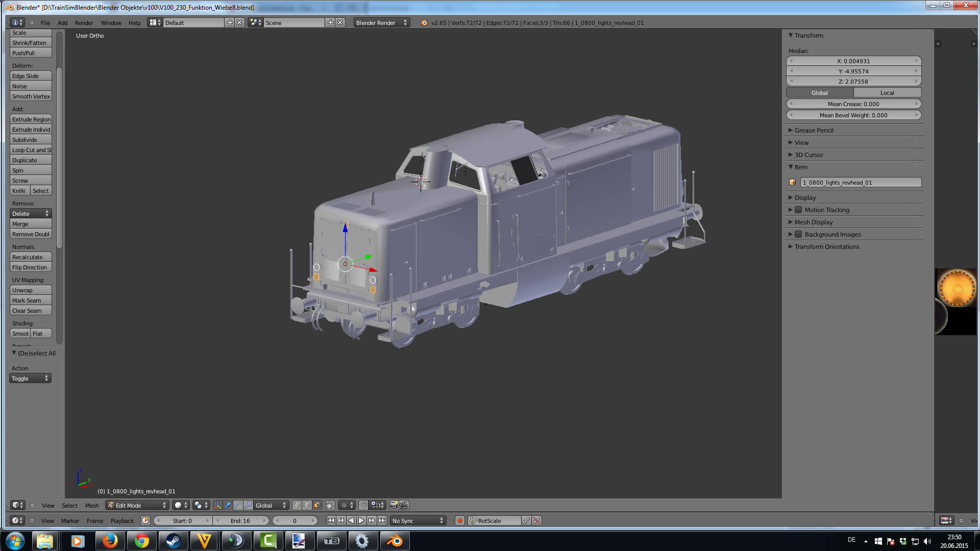Image resolution: width=980 pixels, height=551 pixels.
Task: Select the translate manipulator arrow icon
Action: (228, 505)
